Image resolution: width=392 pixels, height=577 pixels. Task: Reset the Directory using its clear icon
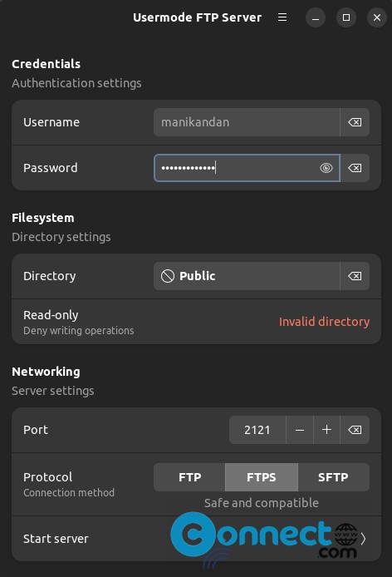355,276
